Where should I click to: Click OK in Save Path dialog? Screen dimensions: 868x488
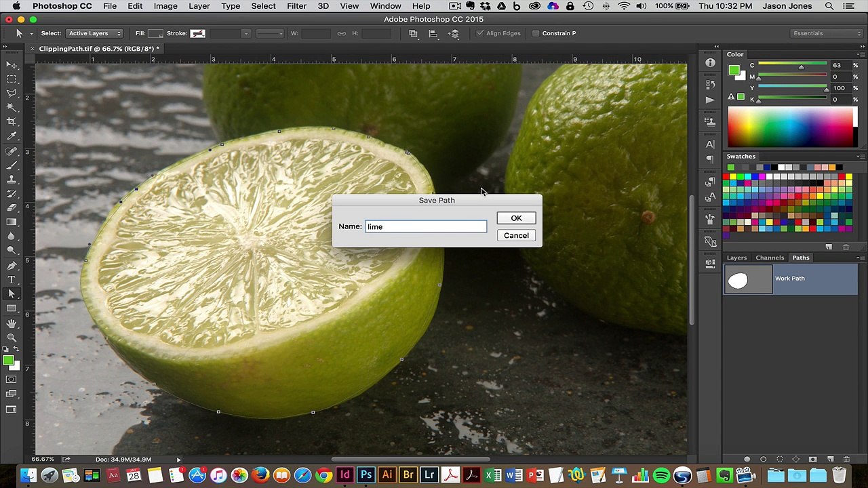tap(516, 218)
